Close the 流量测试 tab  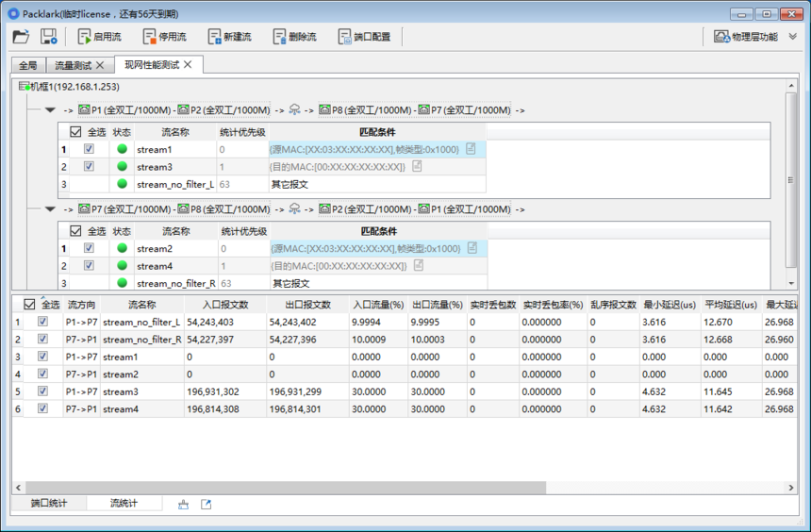(x=100, y=65)
